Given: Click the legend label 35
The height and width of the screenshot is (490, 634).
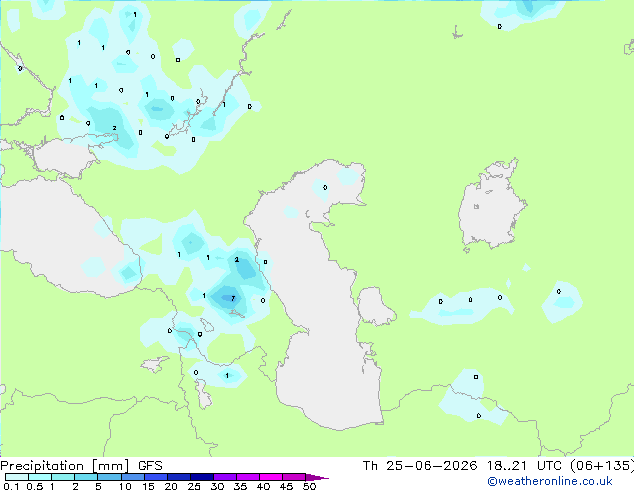Looking at the screenshot, I should 240,486.
